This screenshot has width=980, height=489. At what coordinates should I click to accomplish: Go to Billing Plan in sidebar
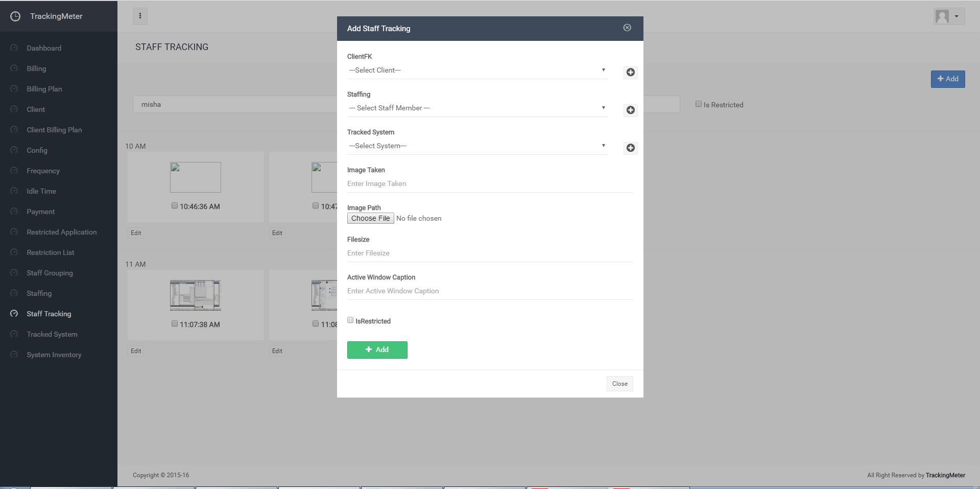44,89
